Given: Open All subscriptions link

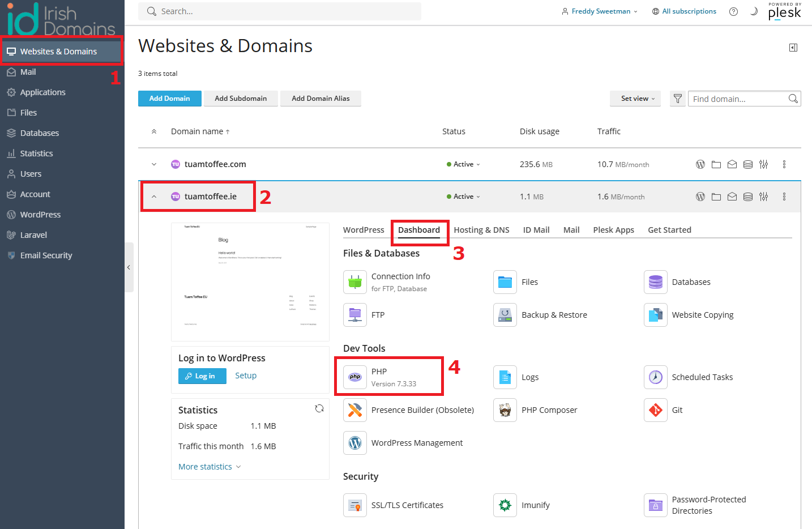Looking at the screenshot, I should [684, 11].
